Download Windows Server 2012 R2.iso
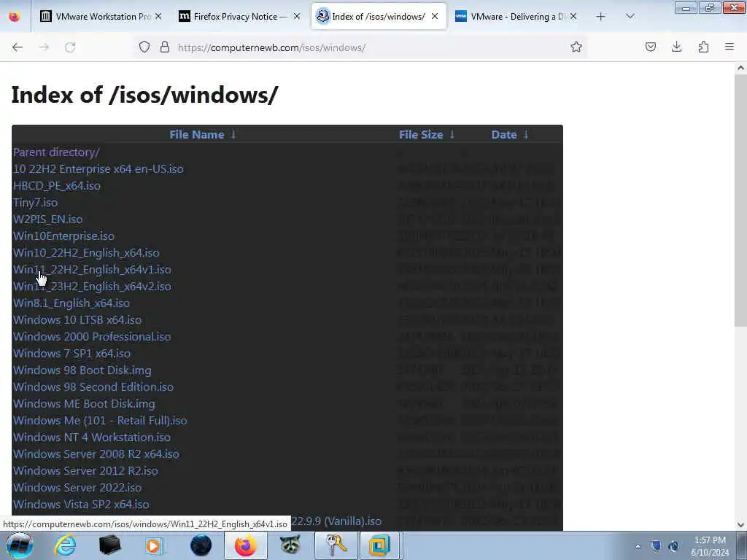Screen dimensions: 747x560 [85, 470]
